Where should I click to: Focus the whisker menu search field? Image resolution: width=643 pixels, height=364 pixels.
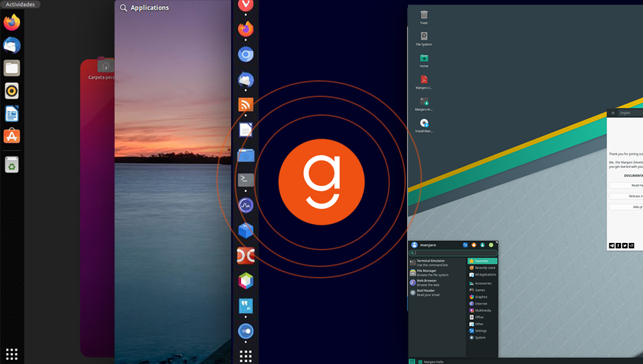coord(453,253)
